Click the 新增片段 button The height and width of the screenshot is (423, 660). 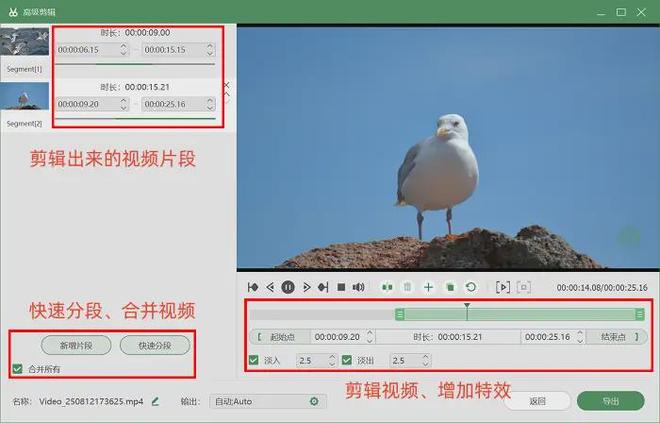(x=75, y=346)
